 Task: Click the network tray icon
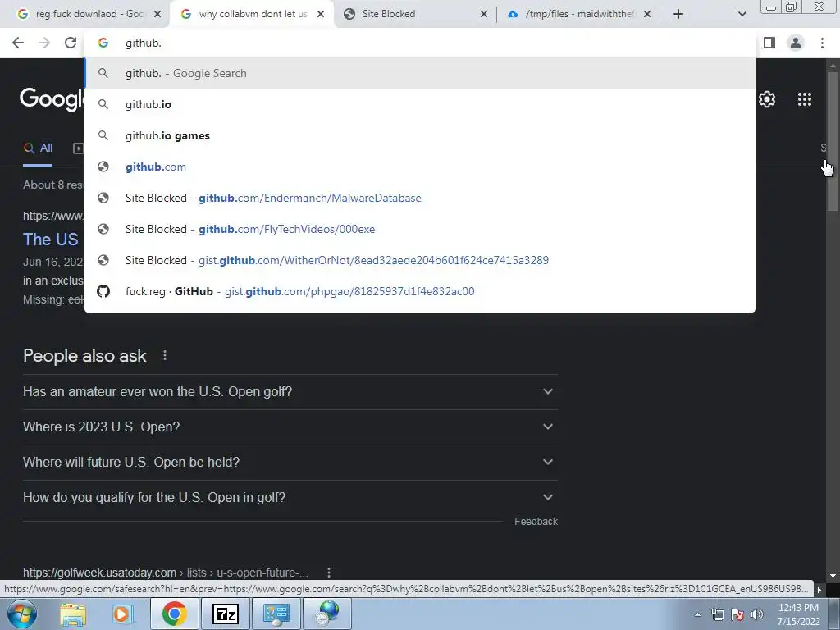[x=717, y=614]
